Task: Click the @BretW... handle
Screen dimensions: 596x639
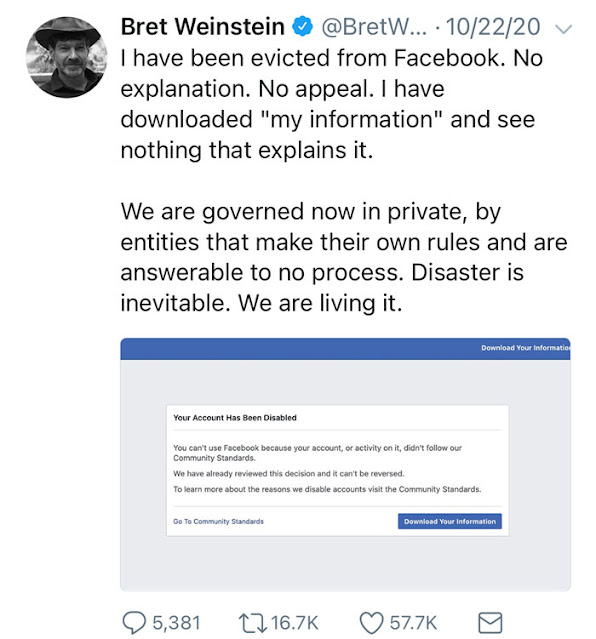Action: 374,27
